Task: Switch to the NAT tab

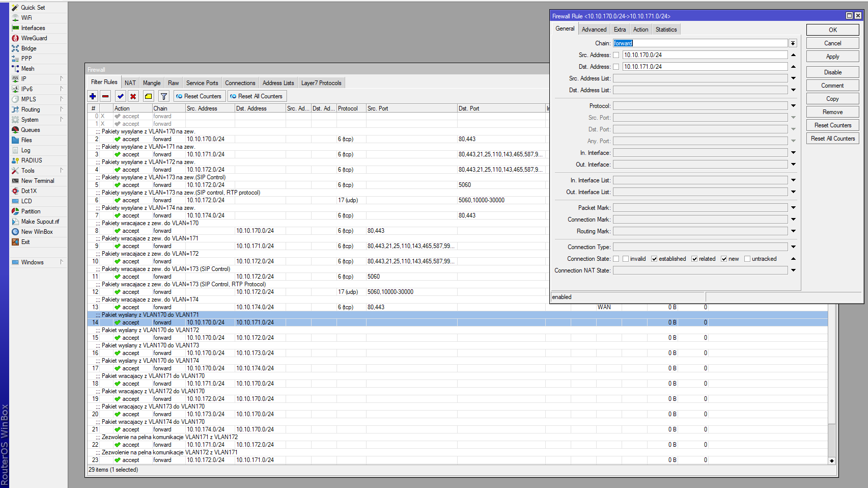Action: click(130, 83)
